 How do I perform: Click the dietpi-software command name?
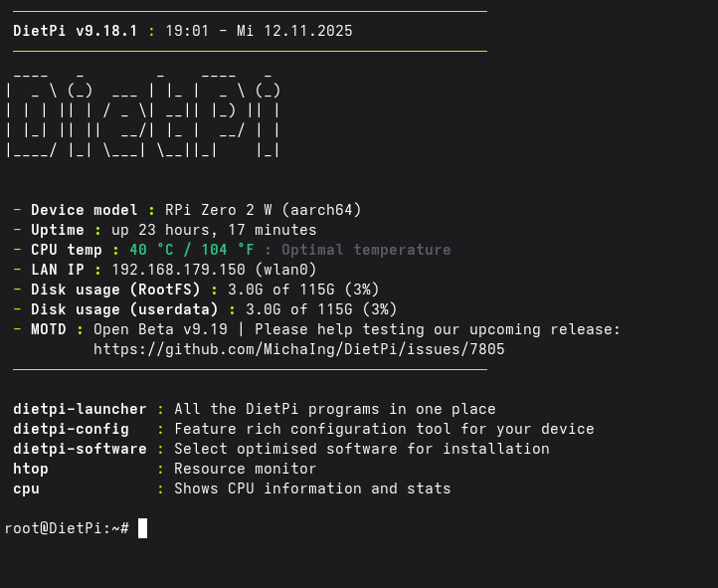(80, 449)
